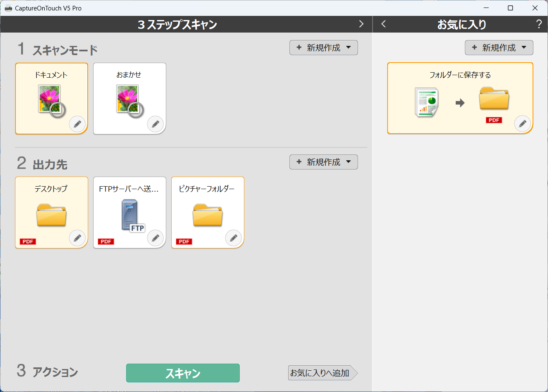Edit the フォルダーに保存する favorite pencil icon
Image resolution: width=548 pixels, height=392 pixels.
[523, 124]
